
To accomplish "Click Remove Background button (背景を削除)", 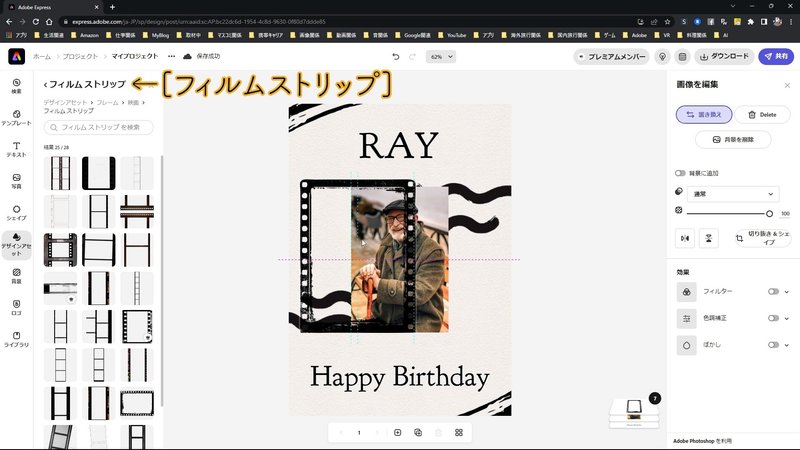I will (x=733, y=139).
